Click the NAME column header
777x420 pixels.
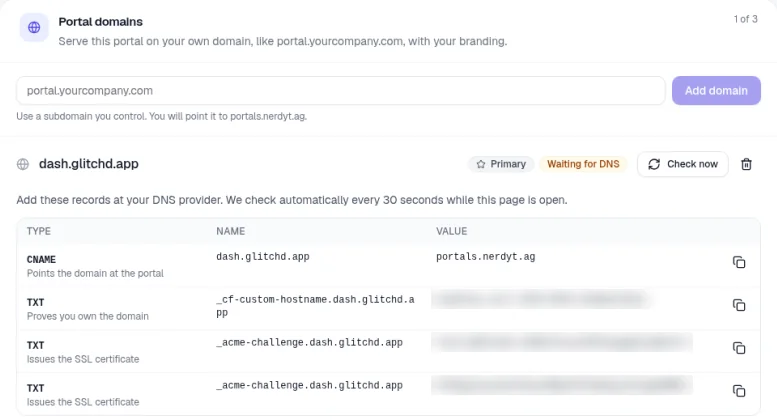click(230, 231)
